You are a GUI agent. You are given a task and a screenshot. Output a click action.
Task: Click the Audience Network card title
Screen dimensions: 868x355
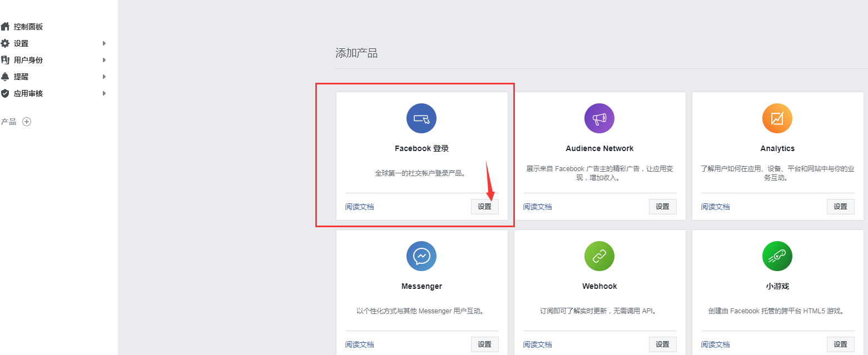click(x=599, y=148)
